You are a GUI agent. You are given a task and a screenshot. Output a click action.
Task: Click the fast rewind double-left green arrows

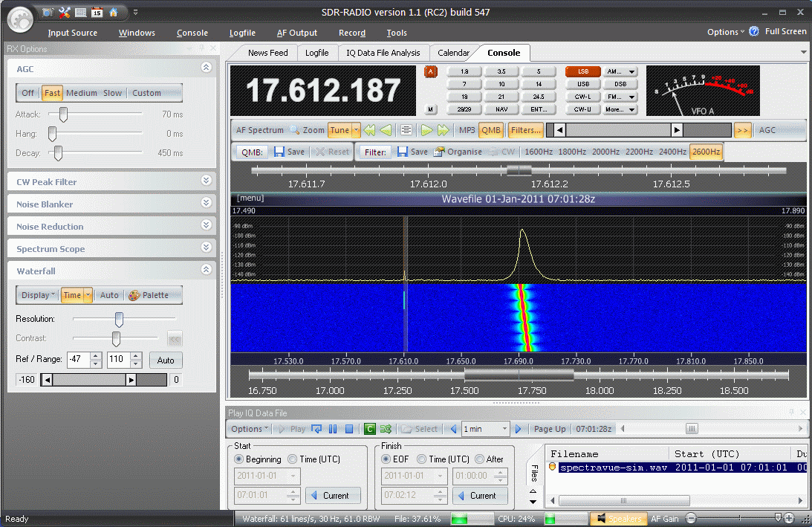coord(369,130)
